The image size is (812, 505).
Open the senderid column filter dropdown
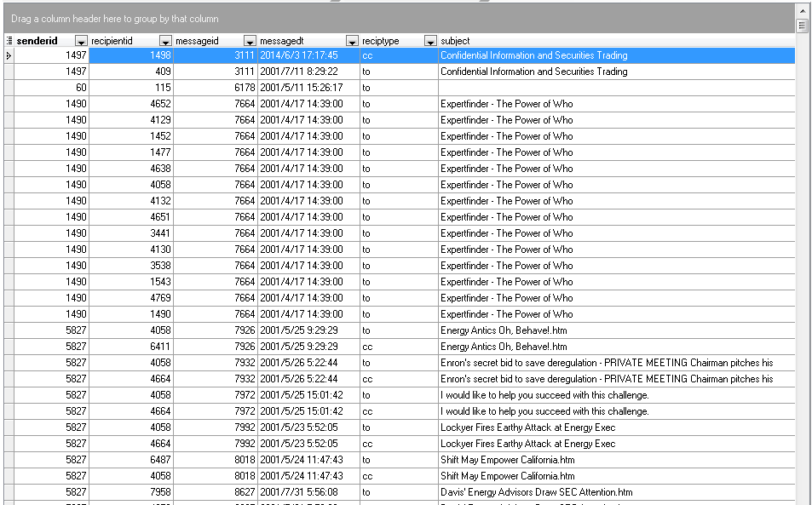81,41
